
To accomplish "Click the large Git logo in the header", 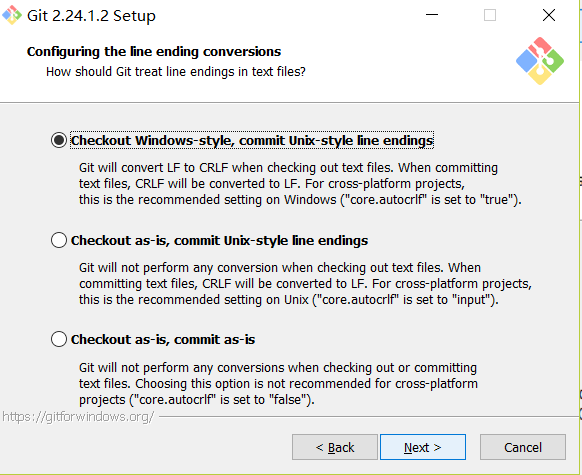I will (540, 61).
